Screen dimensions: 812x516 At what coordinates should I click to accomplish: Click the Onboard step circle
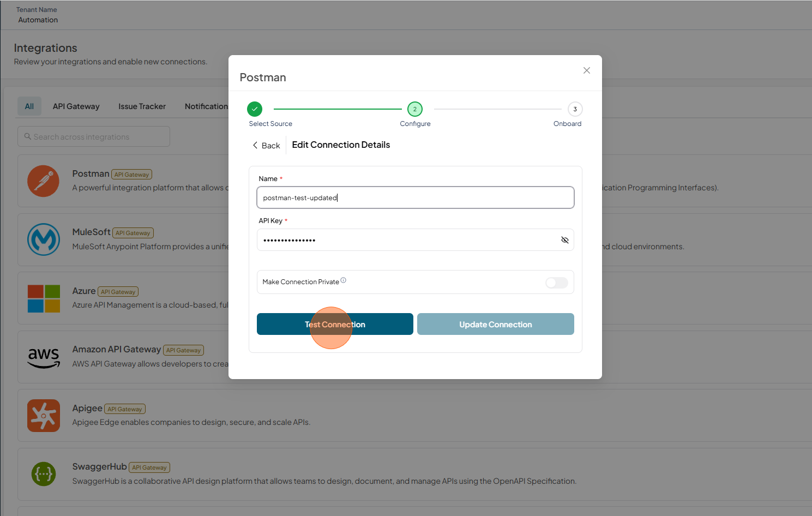point(575,109)
